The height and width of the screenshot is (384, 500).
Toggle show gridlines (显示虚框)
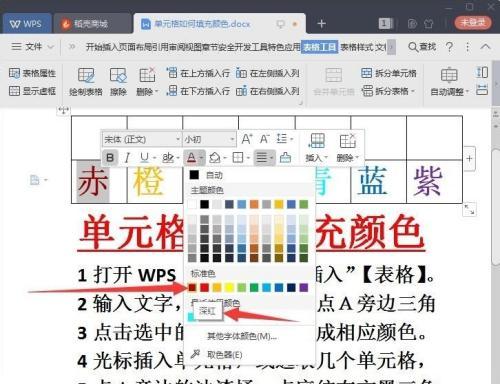(x=32, y=91)
